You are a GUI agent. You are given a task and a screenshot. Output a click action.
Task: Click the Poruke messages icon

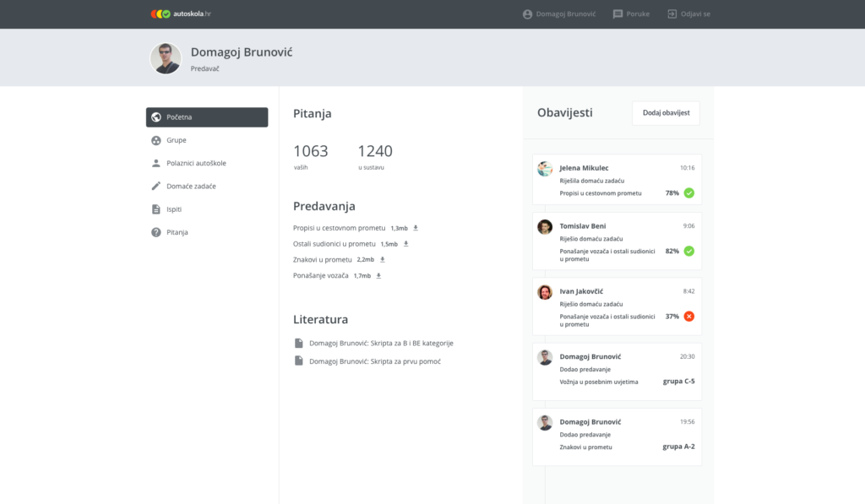pyautogui.click(x=617, y=14)
